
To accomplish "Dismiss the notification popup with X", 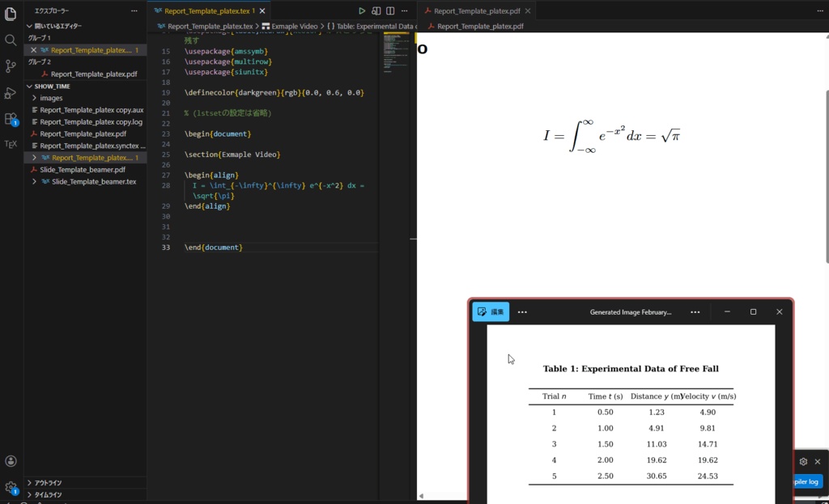I will pyautogui.click(x=818, y=461).
